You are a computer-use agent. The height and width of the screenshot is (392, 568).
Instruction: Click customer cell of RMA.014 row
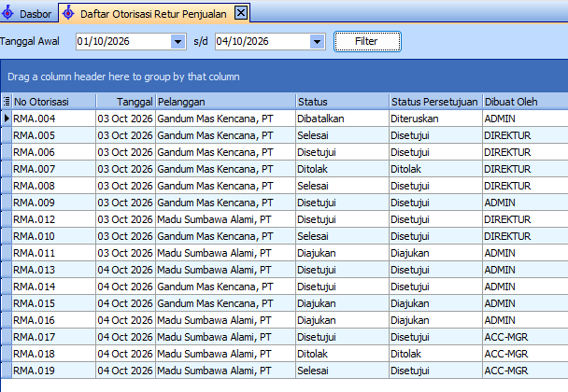click(x=226, y=287)
